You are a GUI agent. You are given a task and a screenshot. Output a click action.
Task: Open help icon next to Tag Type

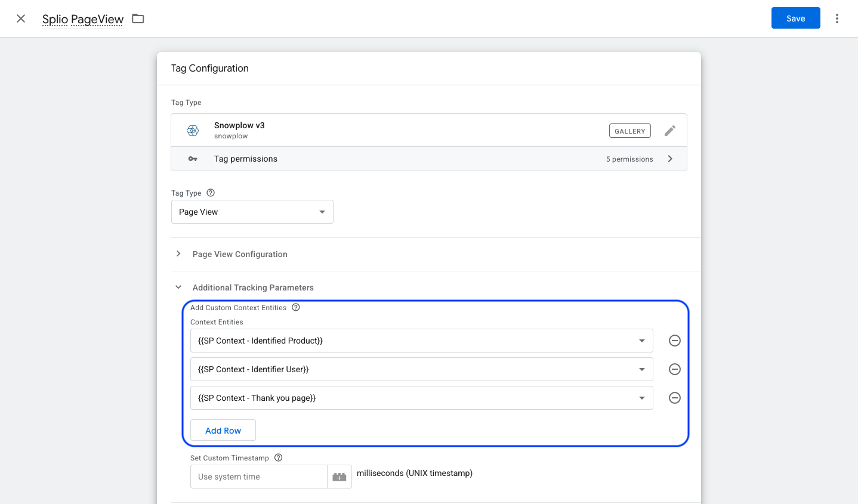211,193
